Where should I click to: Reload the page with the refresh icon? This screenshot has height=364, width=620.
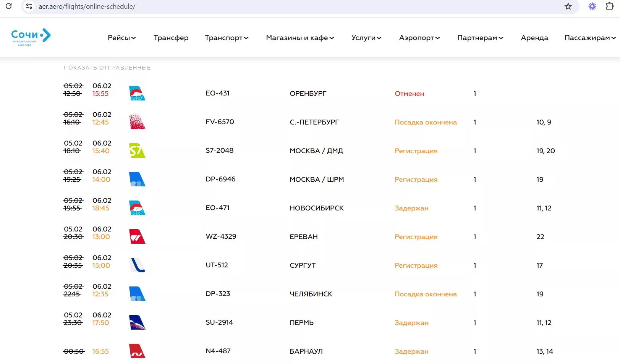point(8,6)
